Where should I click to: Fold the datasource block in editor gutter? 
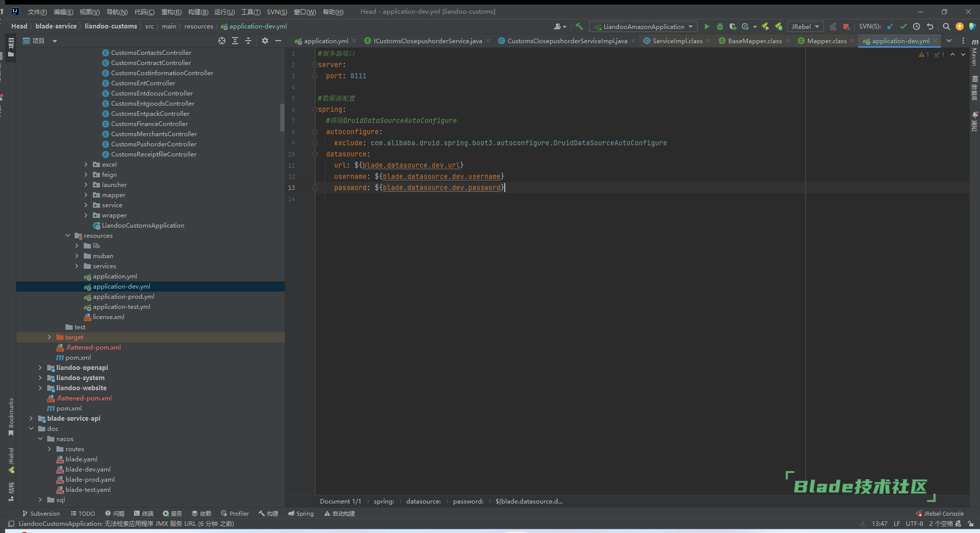(315, 154)
